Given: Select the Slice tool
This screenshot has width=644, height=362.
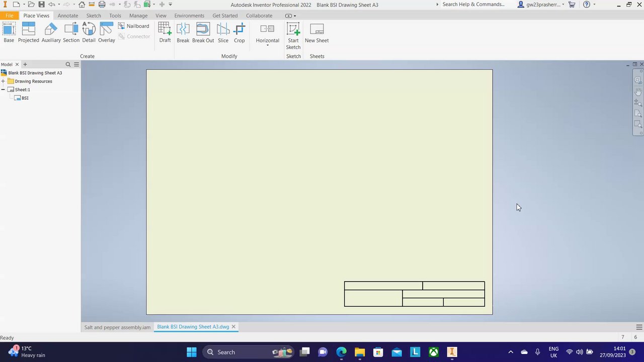Looking at the screenshot, I should tap(223, 33).
